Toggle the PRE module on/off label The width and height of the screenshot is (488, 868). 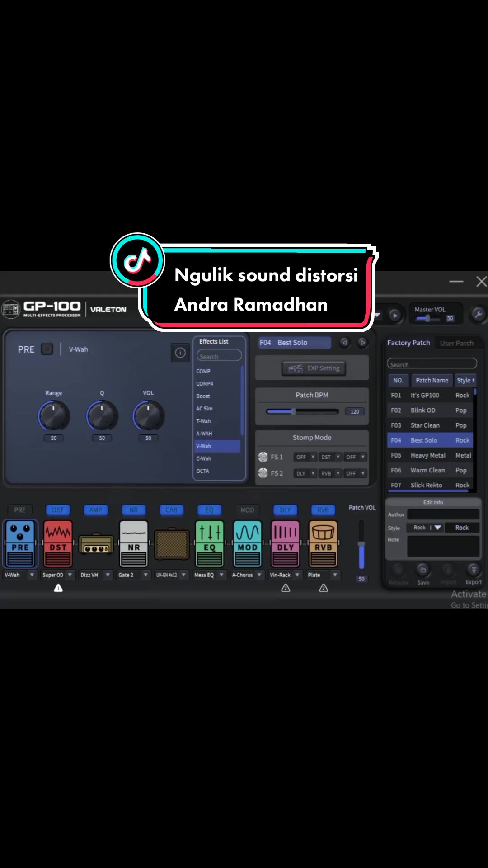click(20, 510)
